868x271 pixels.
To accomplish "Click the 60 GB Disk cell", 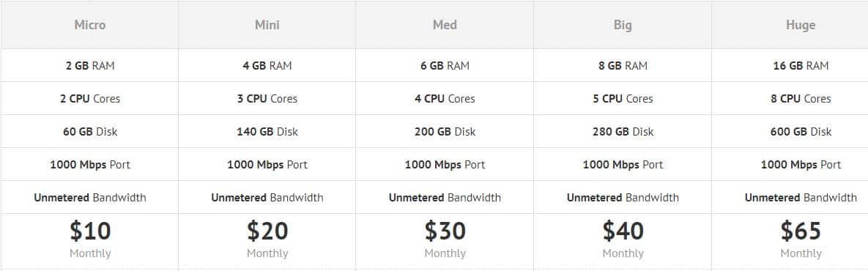I will (x=89, y=132).
